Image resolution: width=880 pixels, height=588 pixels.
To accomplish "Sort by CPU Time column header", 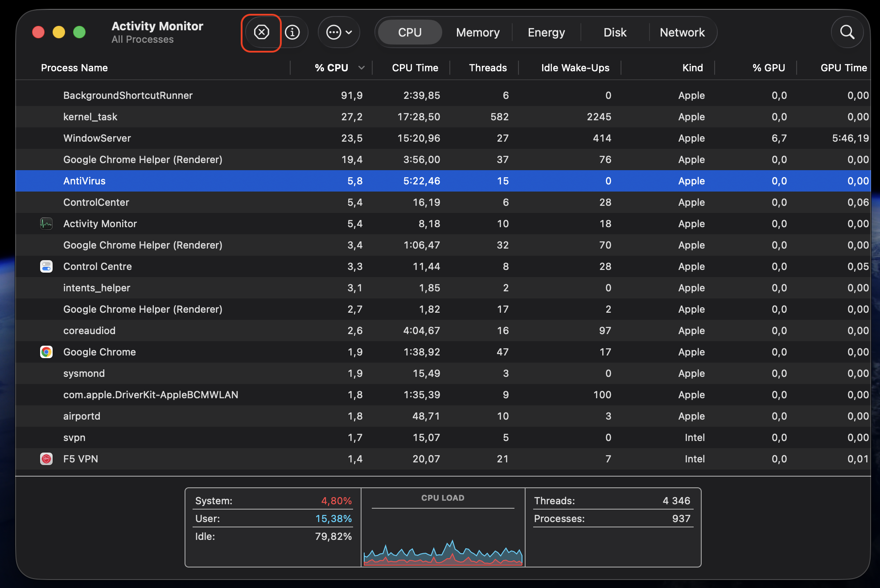I will coord(415,68).
